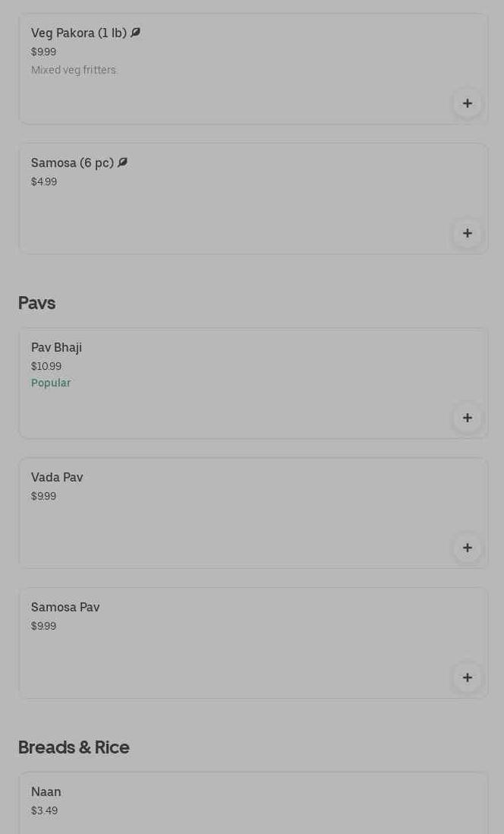Add Veg Pakora (1 lb) to cart
Image resolution: width=504 pixels, height=834 pixels.
467,103
